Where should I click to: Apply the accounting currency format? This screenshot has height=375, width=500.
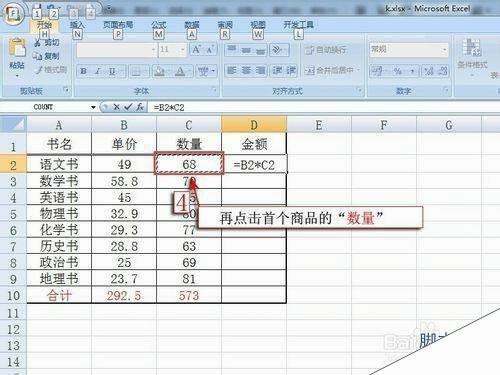click(x=379, y=71)
